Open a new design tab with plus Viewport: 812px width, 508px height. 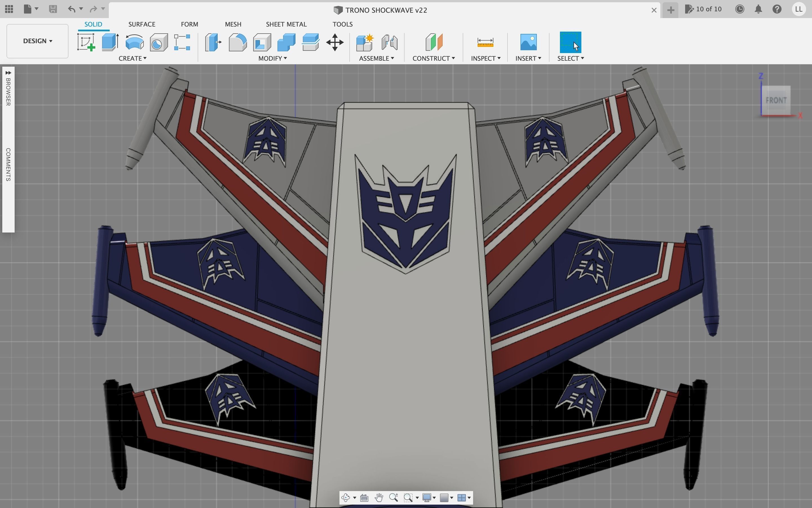670,10
